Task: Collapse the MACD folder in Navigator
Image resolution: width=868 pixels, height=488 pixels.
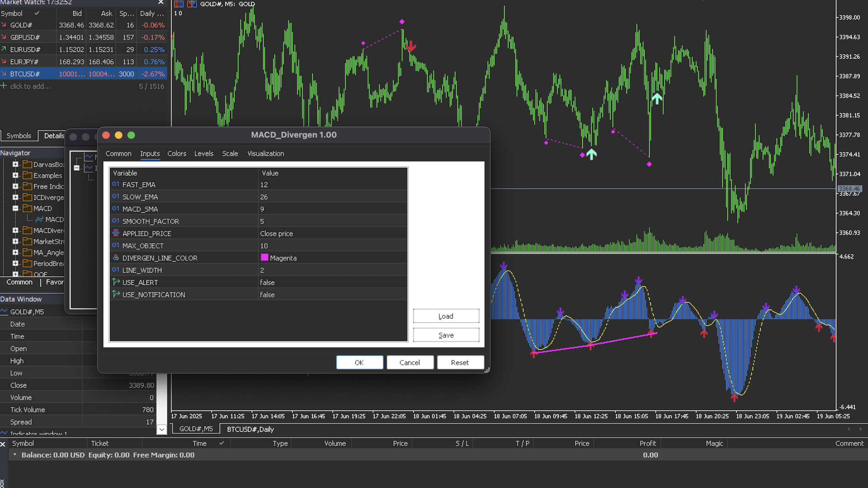Action: pos(15,208)
